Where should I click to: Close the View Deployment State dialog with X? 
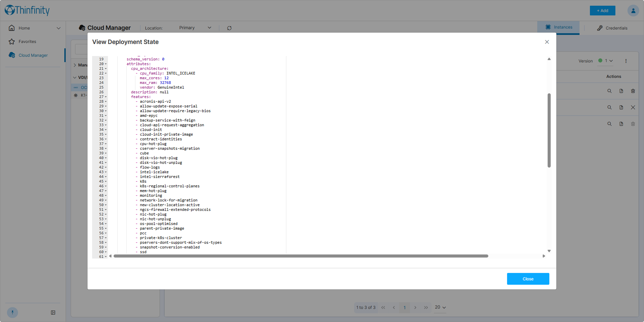tap(547, 42)
